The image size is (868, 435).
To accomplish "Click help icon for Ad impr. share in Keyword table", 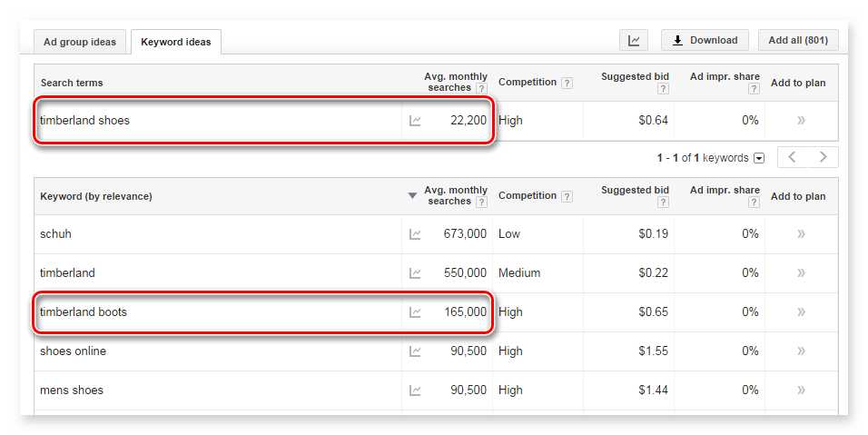I will point(754,202).
